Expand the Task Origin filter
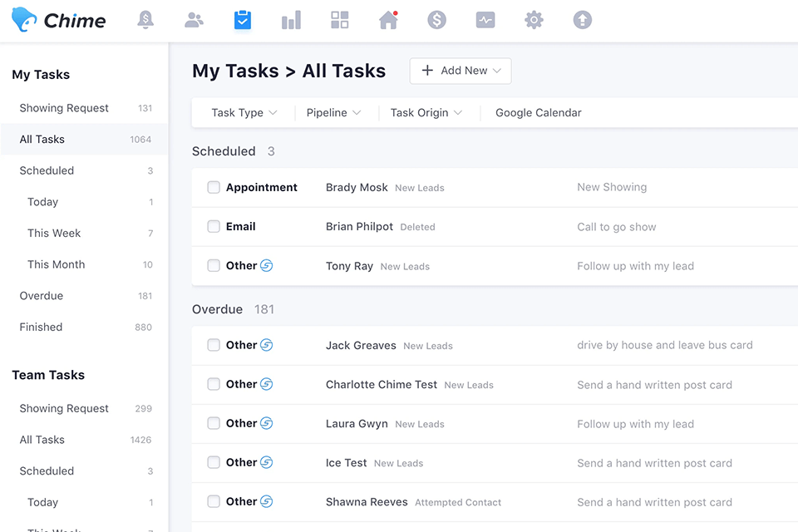Screen dimensions: 798x532 [426, 112]
